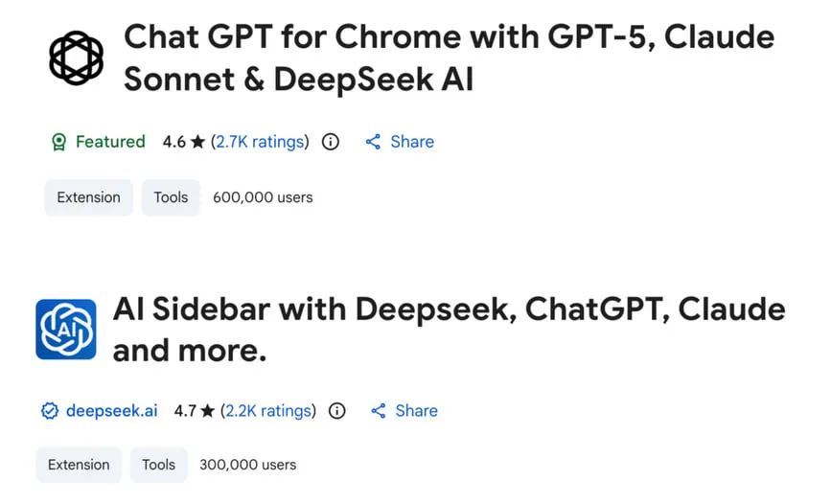The width and height of the screenshot is (831, 504).
Task: Click the AI Sidebar with Deepseek title
Action: (449, 329)
